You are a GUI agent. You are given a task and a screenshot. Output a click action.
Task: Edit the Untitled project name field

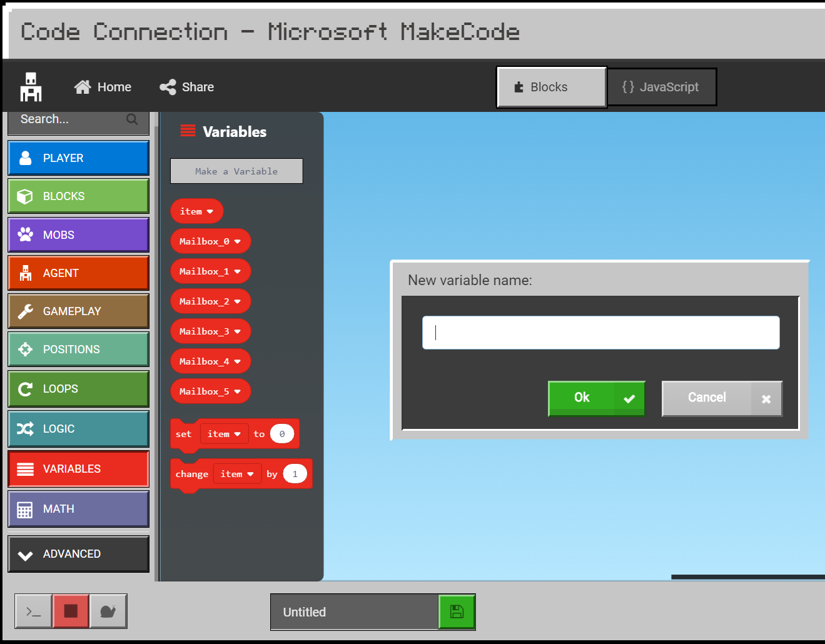tap(355, 612)
